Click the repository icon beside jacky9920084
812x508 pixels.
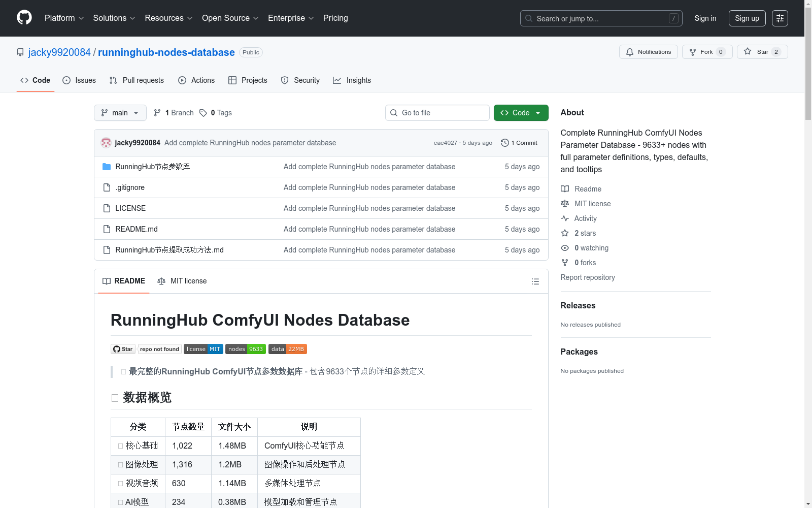click(20, 52)
